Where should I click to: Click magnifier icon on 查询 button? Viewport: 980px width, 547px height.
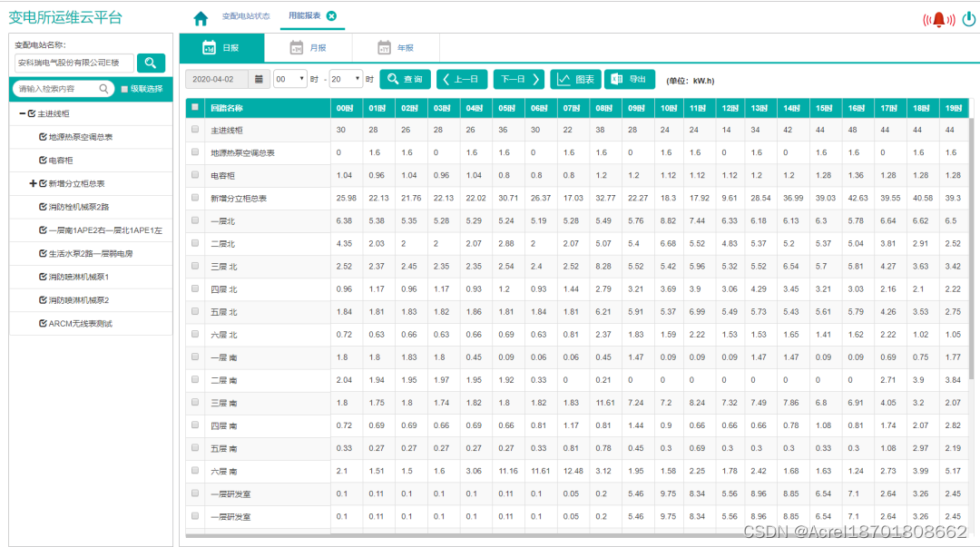393,79
